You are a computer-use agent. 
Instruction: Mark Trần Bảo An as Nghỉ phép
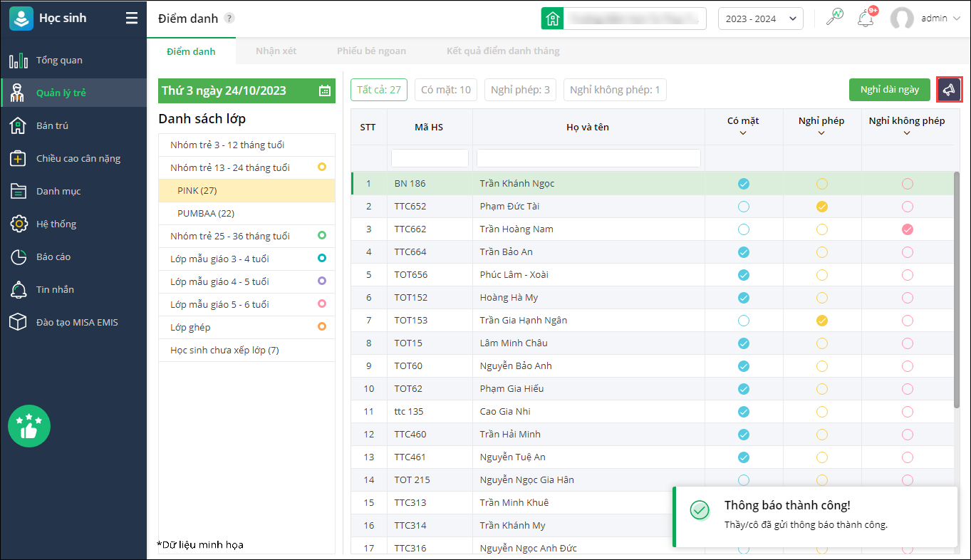point(822,252)
